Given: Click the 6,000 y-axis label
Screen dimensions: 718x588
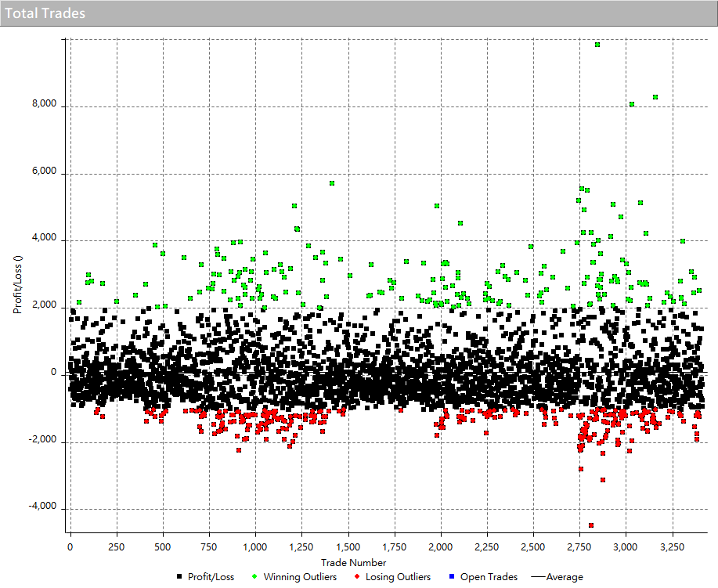Looking at the screenshot, I should point(44,171).
